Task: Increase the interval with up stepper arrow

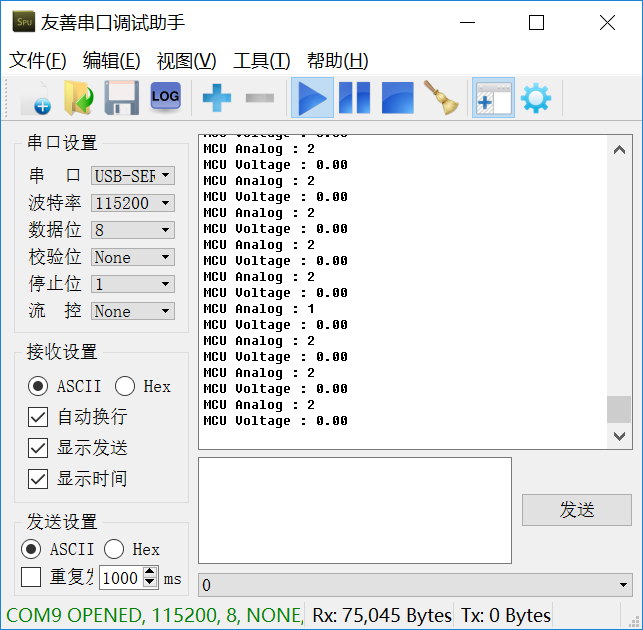Action: coord(150,572)
